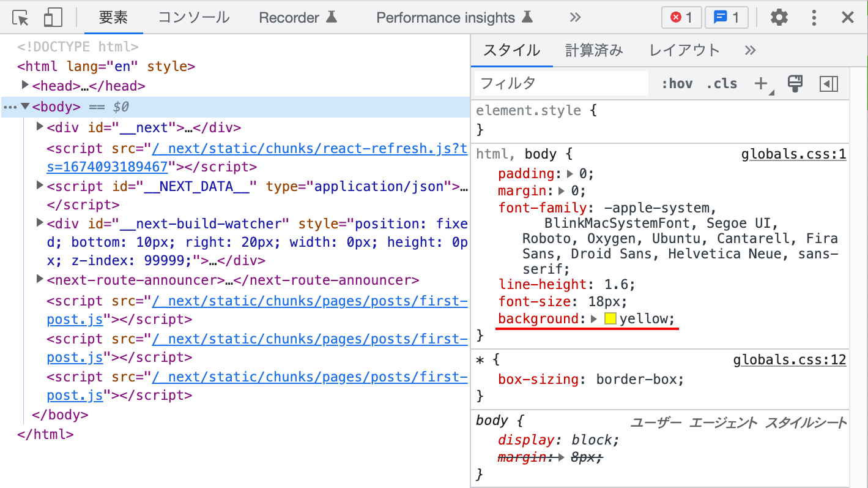The height and width of the screenshot is (488, 868).
Task: Open the Performance insights tab
Action: point(455,17)
